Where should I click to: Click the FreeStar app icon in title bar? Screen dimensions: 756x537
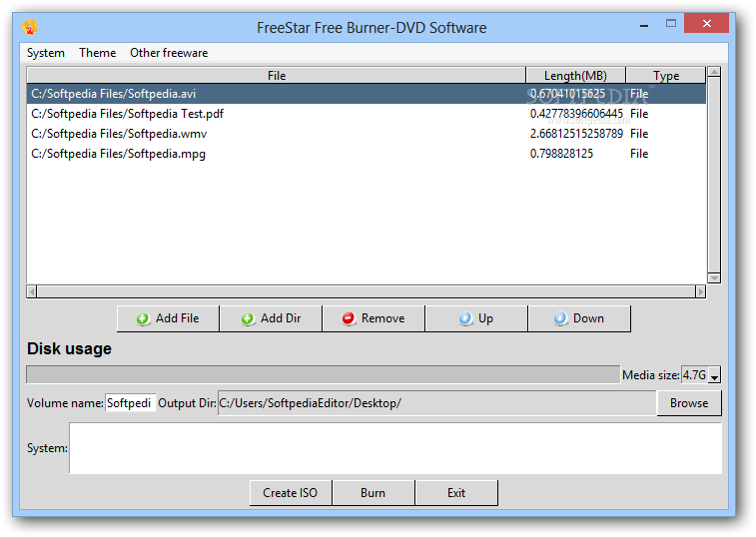[30, 27]
